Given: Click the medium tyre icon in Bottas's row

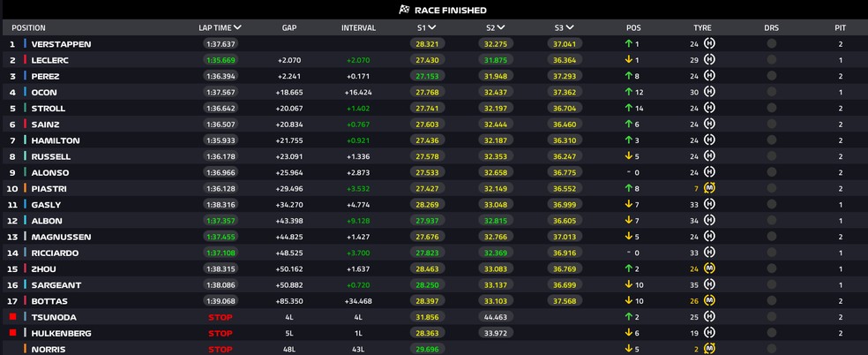Looking at the screenshot, I should pos(709,301).
